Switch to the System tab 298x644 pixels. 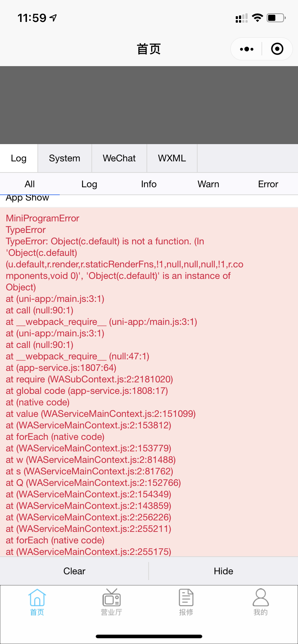pos(65,158)
